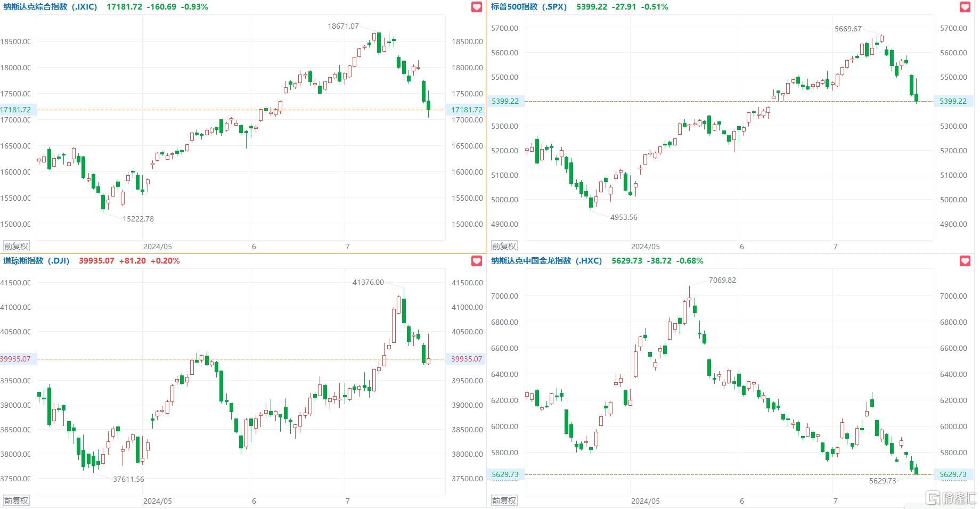Click the 7069.82 high label on Golden Dragon chart
The image size is (980, 509).
pyautogui.click(x=722, y=280)
